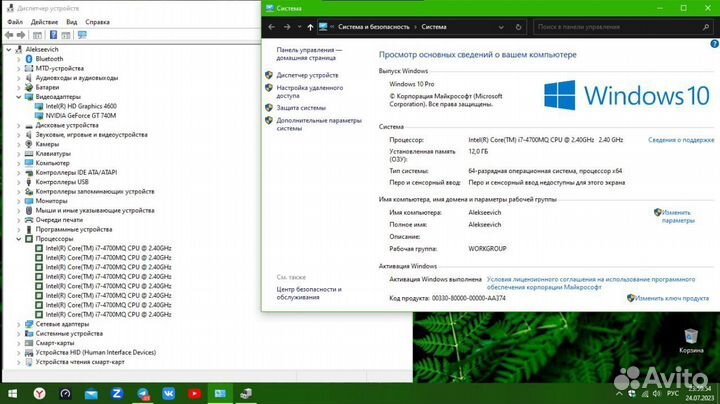
Task: Open Диспетчер устройств link in sidebar
Action: tap(307, 75)
